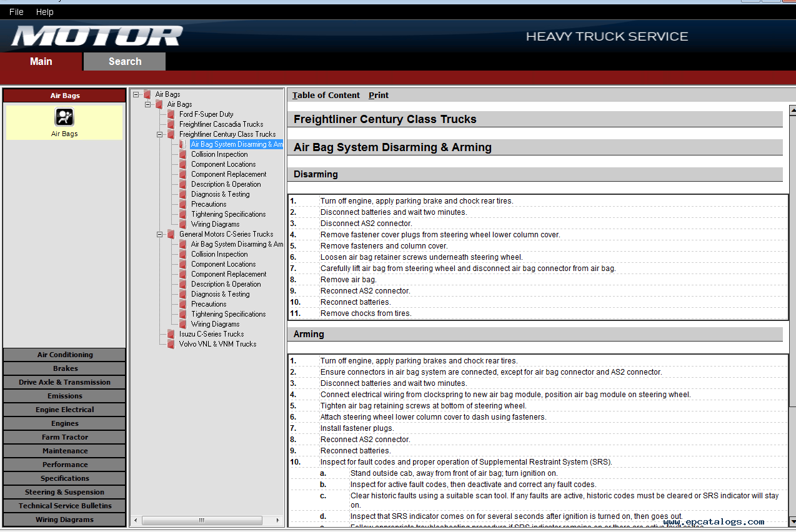The width and height of the screenshot is (796, 532).
Task: Click the content pane's scroll-down arrow
Action: click(x=792, y=521)
